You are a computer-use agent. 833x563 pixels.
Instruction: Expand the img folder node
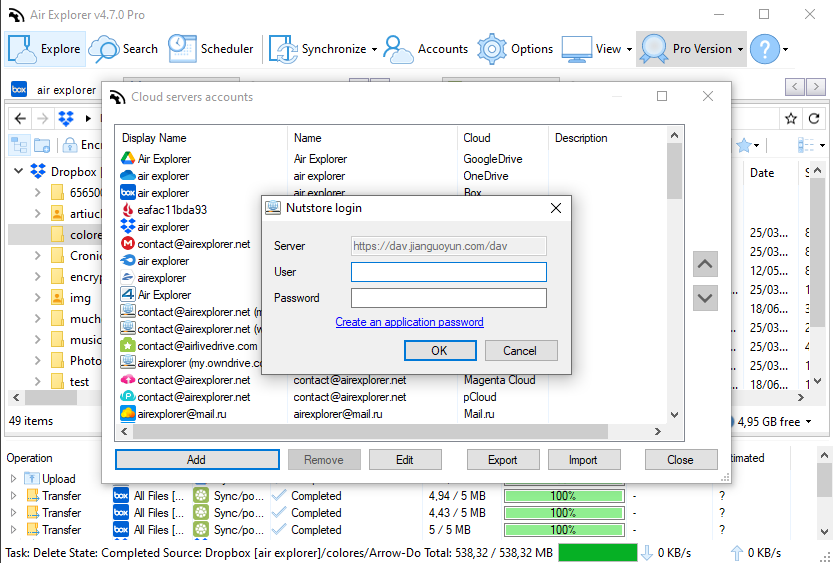[38, 297]
